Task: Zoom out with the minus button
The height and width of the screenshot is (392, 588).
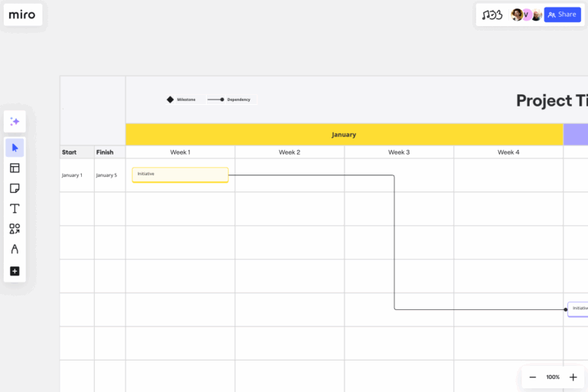Action: point(533,377)
